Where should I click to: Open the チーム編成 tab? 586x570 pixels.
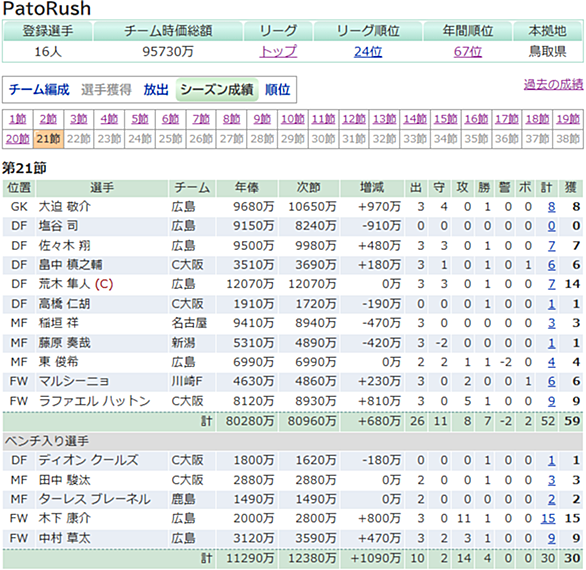pos(39,90)
